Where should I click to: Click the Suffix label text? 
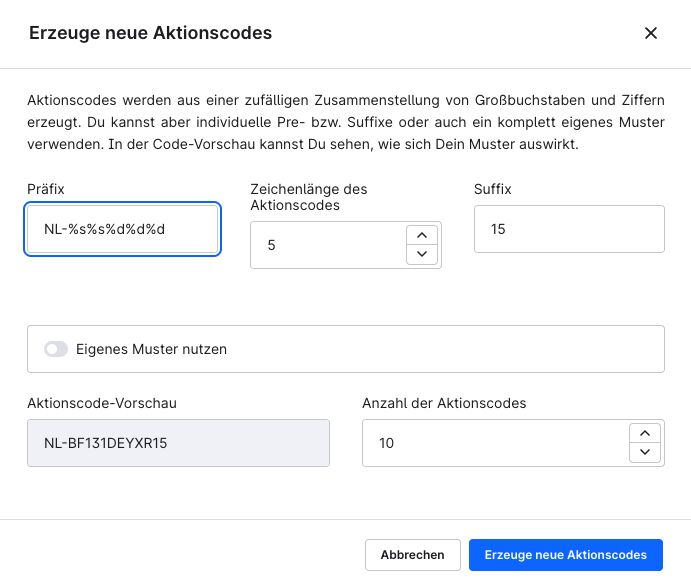point(493,189)
